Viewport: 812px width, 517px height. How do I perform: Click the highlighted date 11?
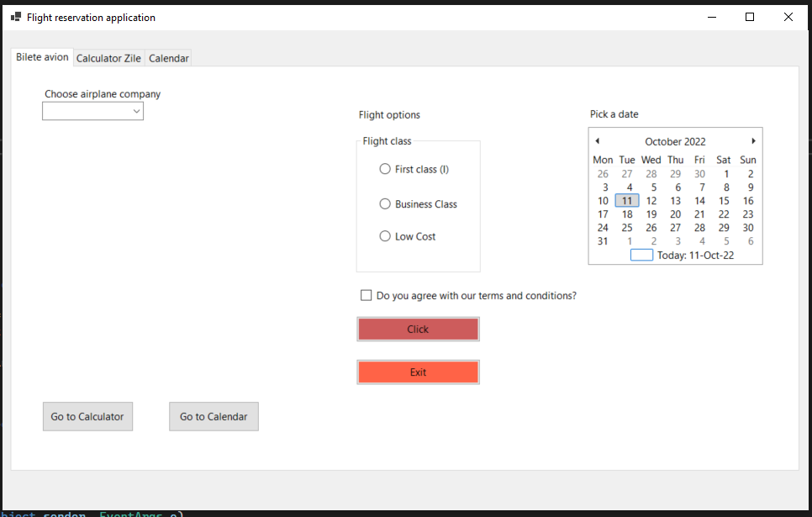(626, 200)
